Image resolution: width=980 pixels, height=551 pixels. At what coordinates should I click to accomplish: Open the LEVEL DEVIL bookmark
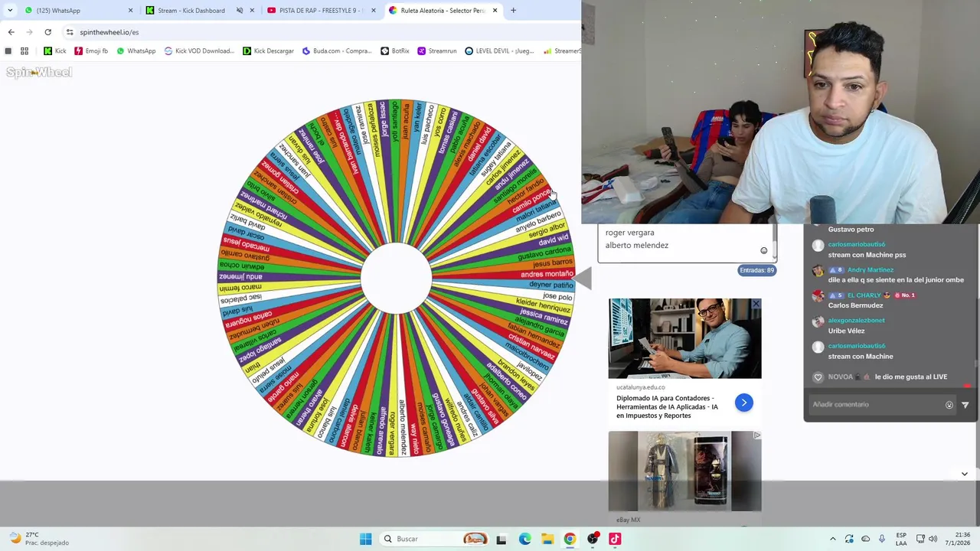(499, 51)
